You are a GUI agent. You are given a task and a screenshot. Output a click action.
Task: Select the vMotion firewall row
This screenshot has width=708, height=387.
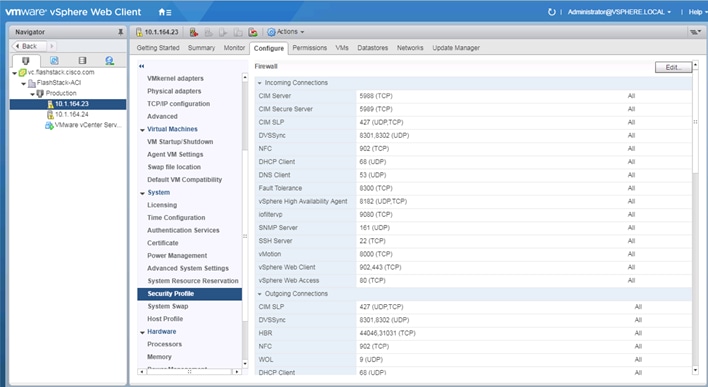[473, 254]
